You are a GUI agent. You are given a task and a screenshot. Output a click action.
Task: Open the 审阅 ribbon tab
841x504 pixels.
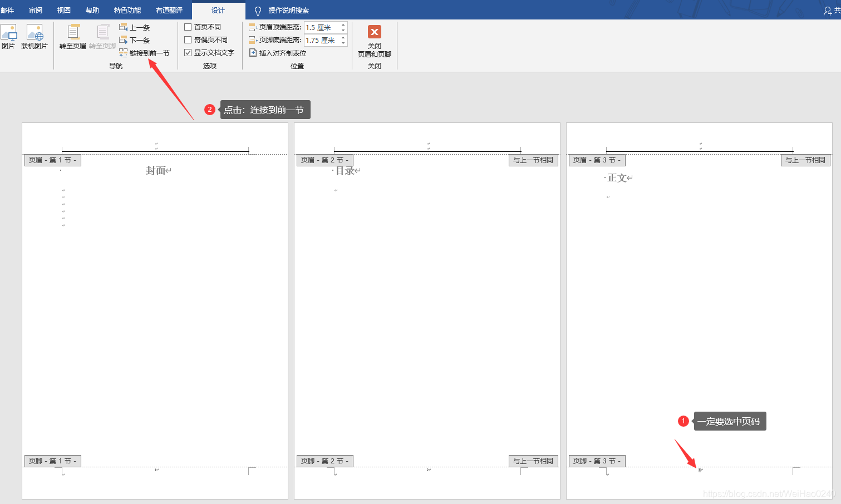coord(36,11)
